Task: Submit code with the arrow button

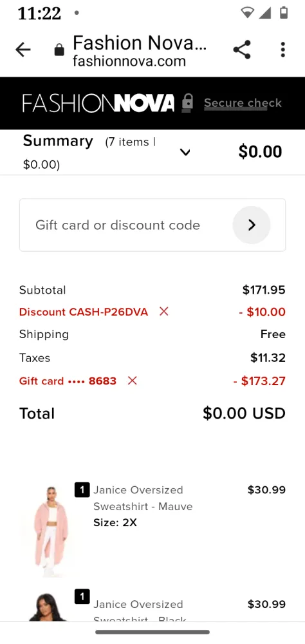Action: (252, 225)
